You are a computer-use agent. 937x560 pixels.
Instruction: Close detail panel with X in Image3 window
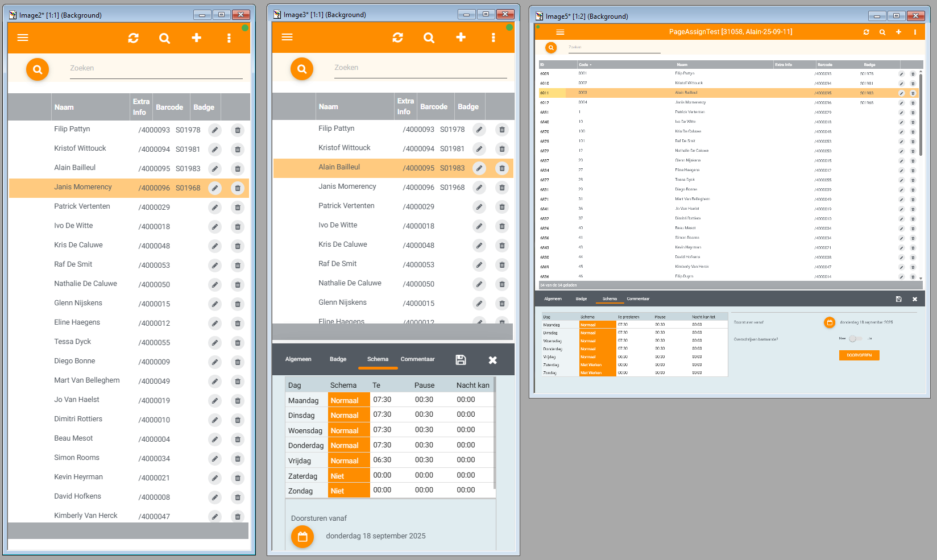point(493,360)
